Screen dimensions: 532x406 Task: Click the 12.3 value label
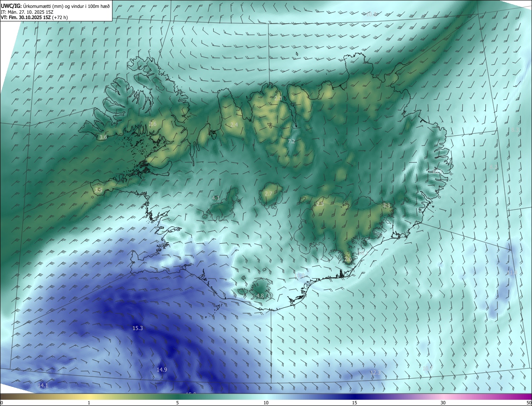coord(375,372)
